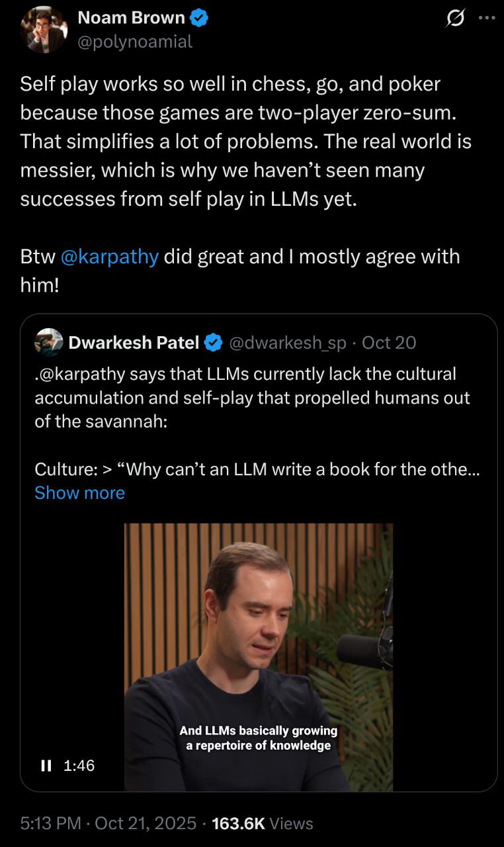Click the 5:13 PM · Oct 21, 2025 timestamp

pos(108,823)
